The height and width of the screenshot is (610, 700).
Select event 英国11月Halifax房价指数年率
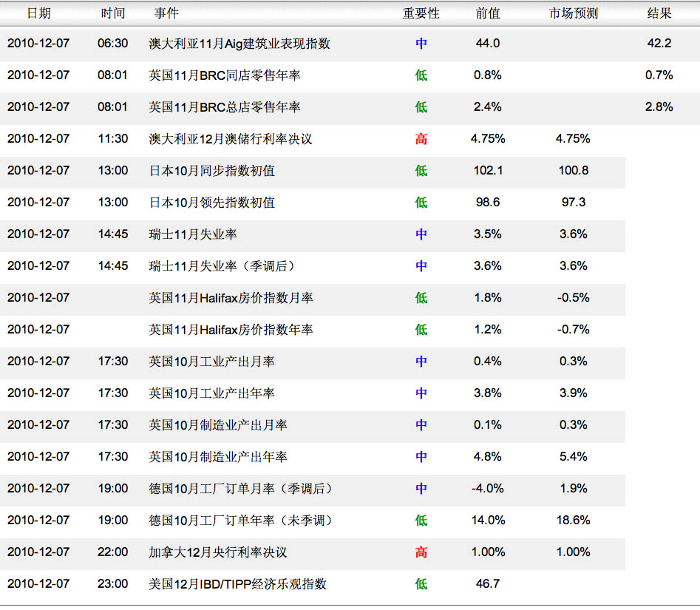pyautogui.click(x=231, y=330)
